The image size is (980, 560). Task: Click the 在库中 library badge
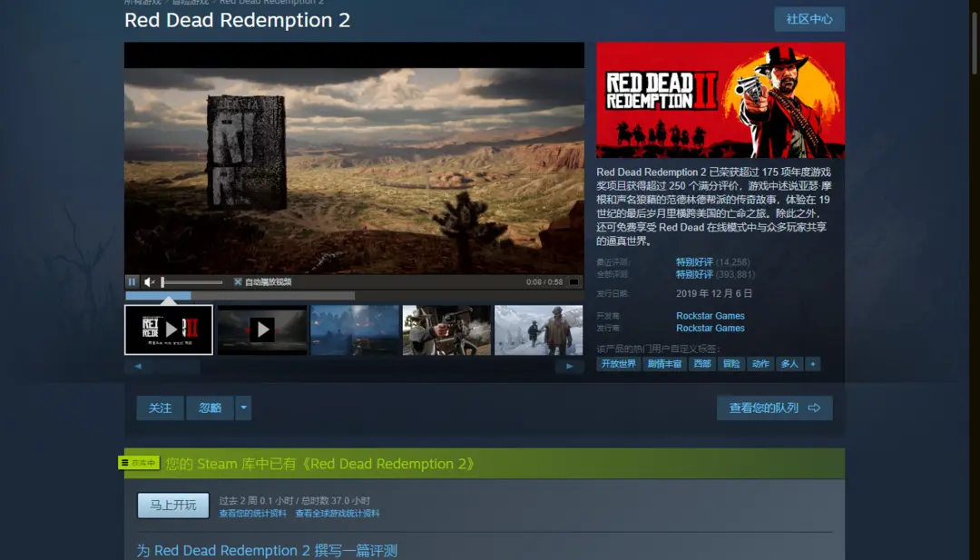click(140, 463)
